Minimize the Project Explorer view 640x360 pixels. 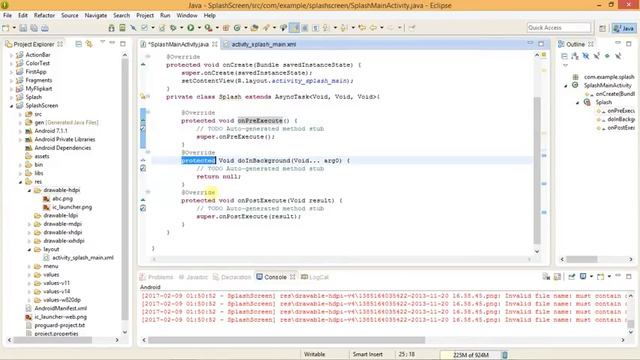[x=112, y=43]
